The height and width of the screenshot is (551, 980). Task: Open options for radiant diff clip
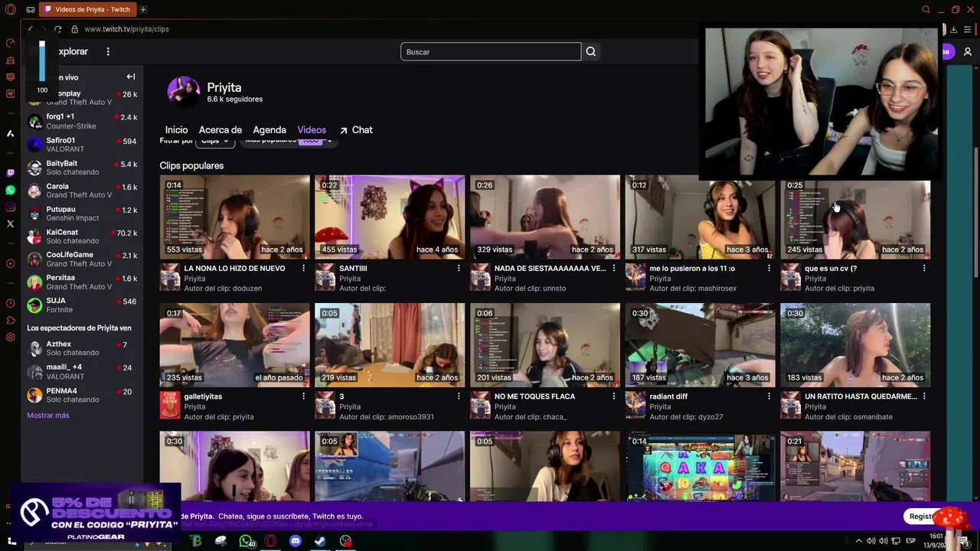coord(769,396)
